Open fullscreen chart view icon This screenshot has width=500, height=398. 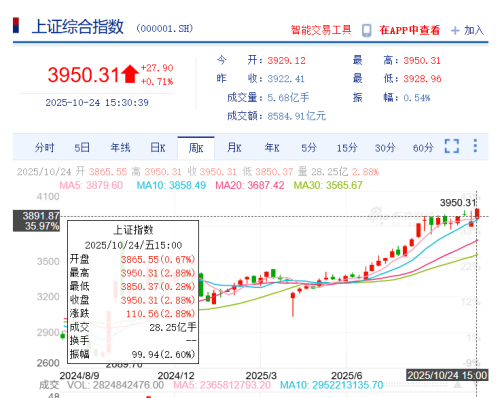click(x=452, y=146)
